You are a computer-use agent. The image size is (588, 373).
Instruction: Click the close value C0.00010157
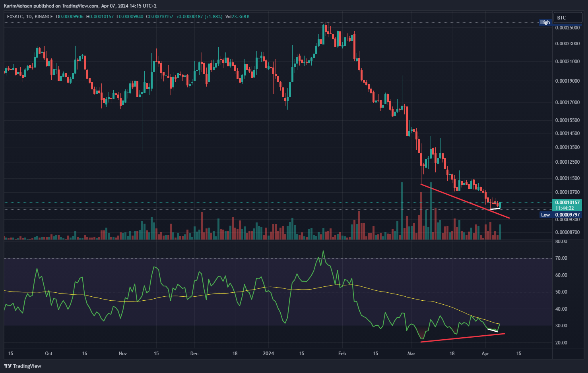160,17
